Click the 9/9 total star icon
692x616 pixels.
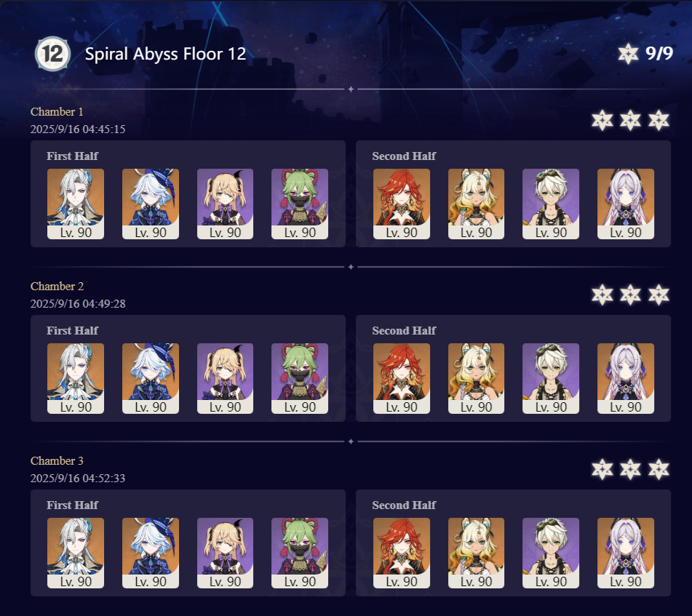click(628, 54)
